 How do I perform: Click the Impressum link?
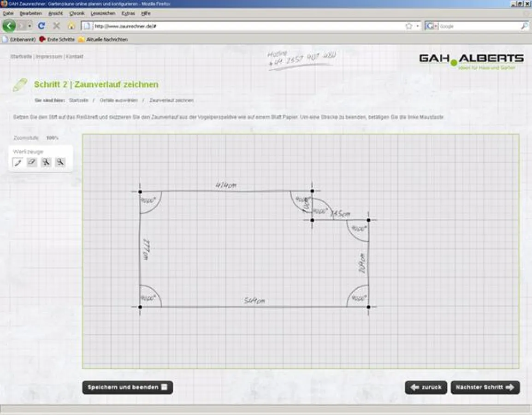49,57
